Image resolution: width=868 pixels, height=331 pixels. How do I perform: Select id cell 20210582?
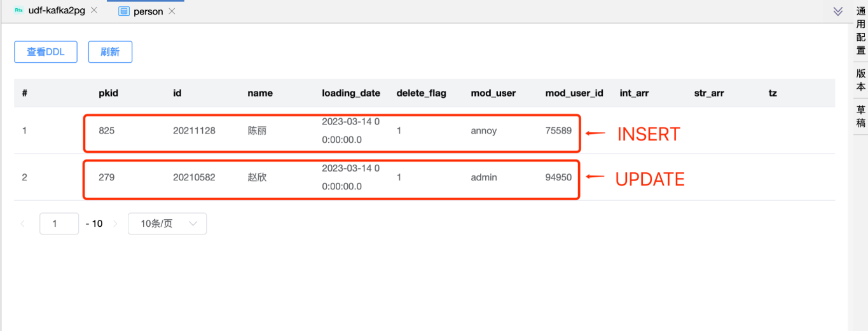[x=194, y=177]
